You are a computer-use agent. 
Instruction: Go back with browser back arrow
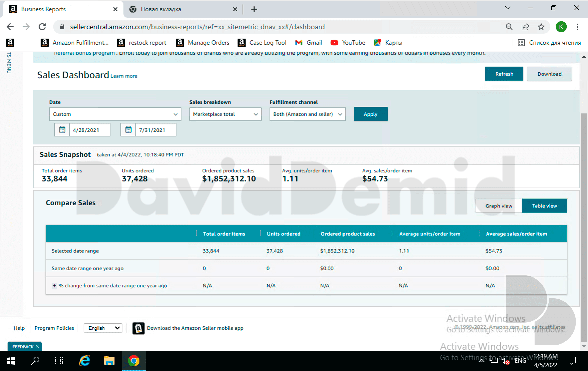10,27
